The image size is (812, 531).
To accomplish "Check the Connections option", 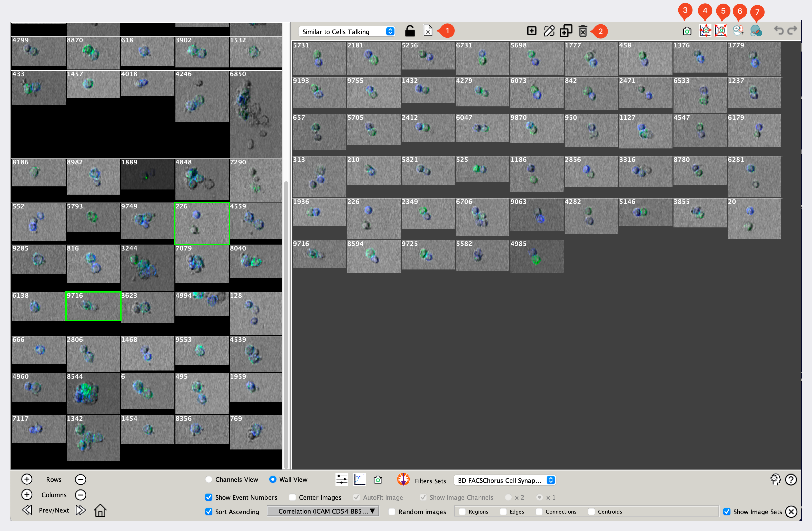I will coord(539,512).
